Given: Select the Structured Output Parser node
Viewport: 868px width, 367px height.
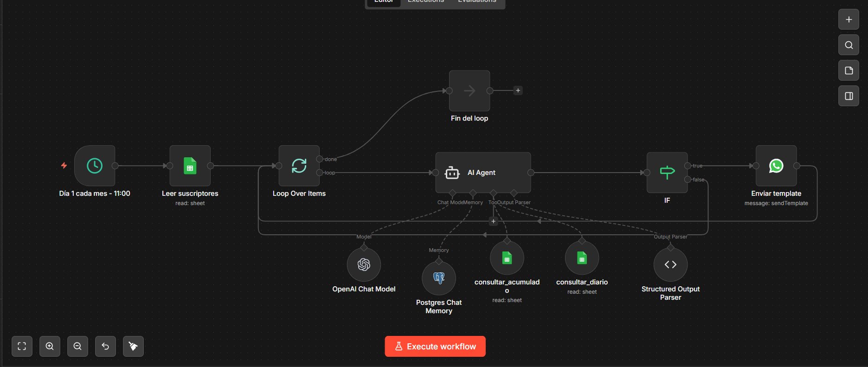Looking at the screenshot, I should pos(670,264).
